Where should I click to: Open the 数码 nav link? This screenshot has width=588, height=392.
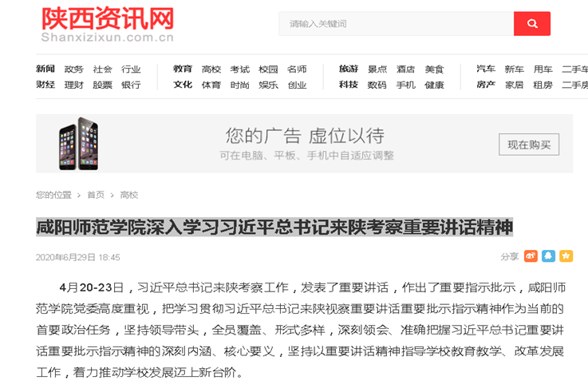point(377,85)
